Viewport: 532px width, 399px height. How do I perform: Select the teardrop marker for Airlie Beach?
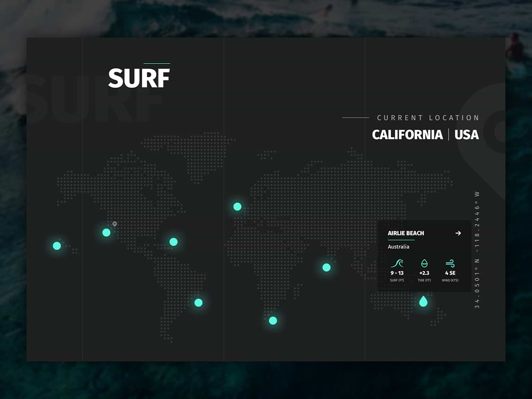(423, 301)
